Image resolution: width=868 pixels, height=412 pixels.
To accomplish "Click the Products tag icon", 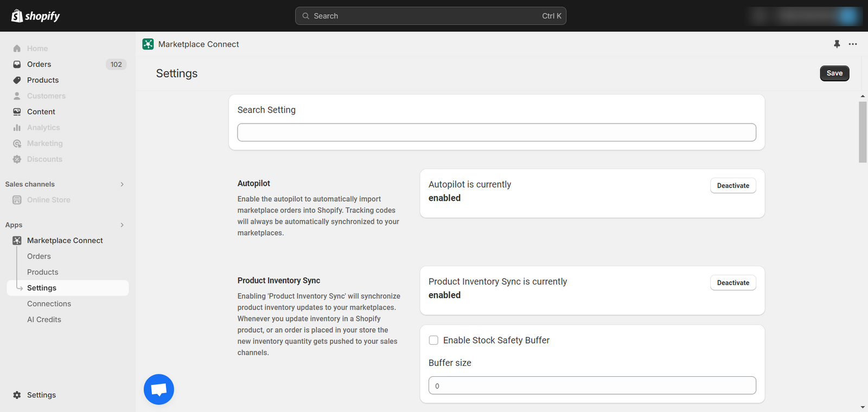I will click(17, 80).
